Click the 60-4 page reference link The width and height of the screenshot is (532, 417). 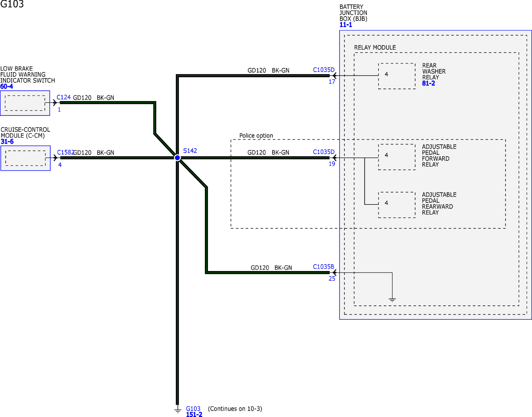pyautogui.click(x=6, y=86)
